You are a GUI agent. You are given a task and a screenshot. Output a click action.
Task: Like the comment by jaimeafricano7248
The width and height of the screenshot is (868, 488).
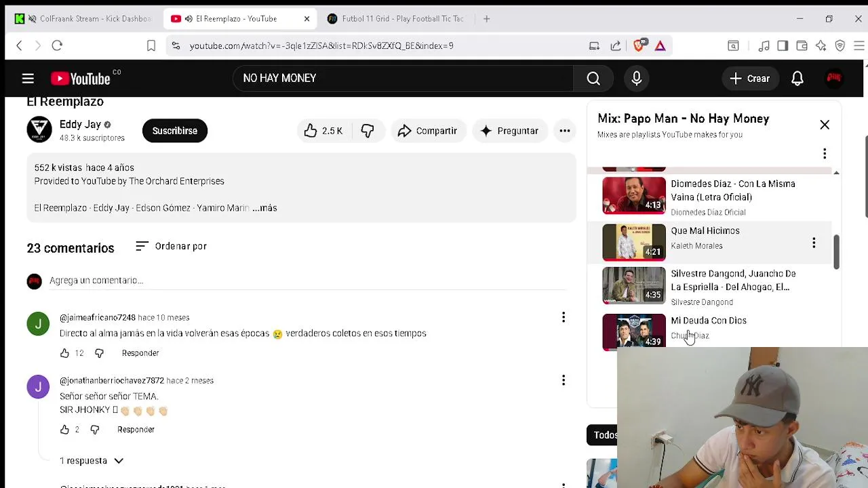[x=64, y=353]
